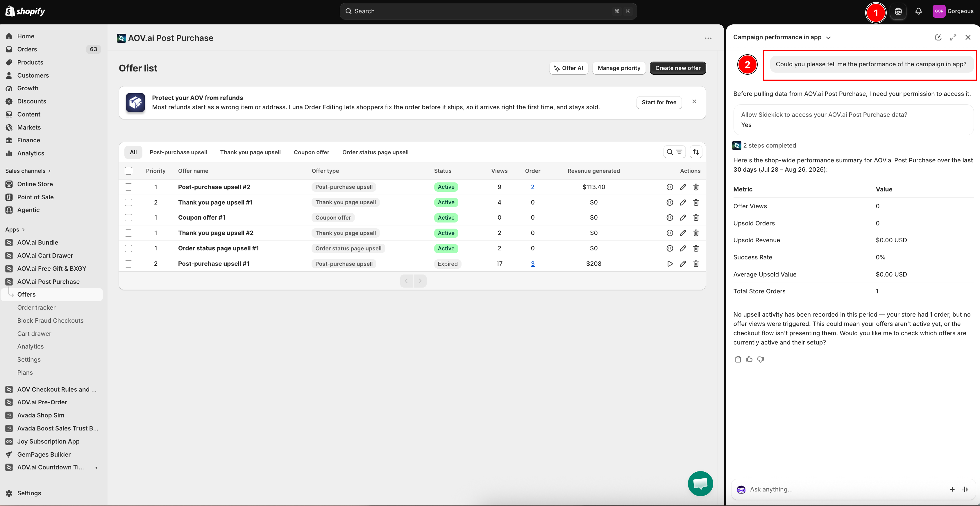980x506 pixels.
Task: Click Manage priority button
Action: [x=619, y=68]
